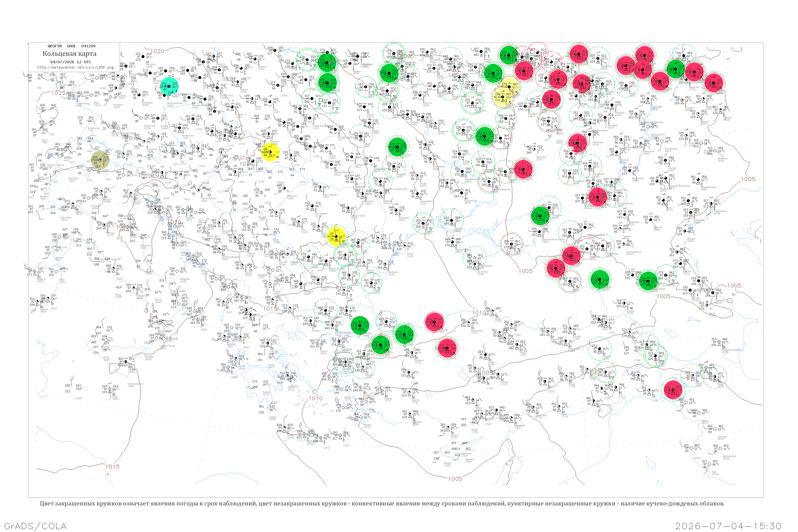
Task: Click the Yozgat station label
Action: (491, 363)
